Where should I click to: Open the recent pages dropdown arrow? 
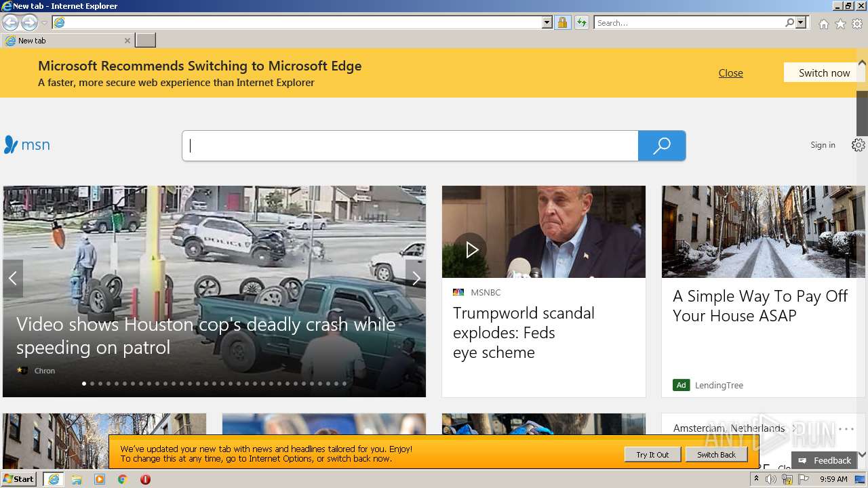44,23
